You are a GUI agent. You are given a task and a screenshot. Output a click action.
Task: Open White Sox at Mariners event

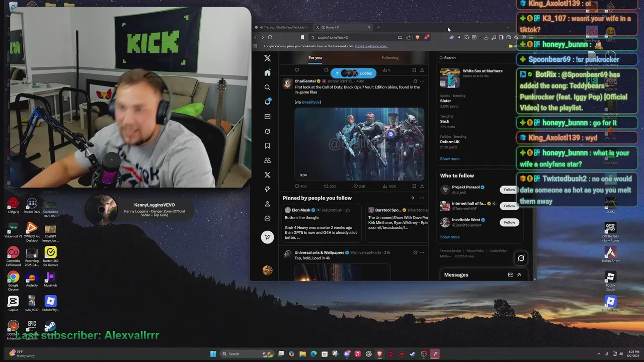tap(472, 78)
